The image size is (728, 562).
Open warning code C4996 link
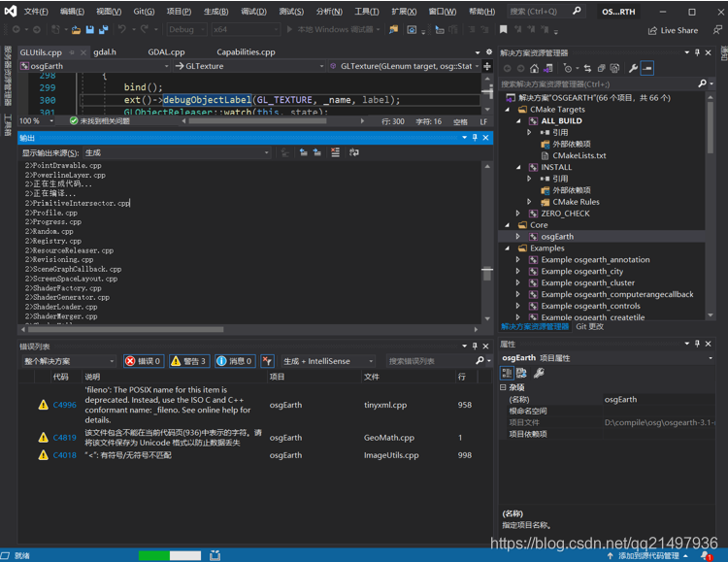pos(64,405)
